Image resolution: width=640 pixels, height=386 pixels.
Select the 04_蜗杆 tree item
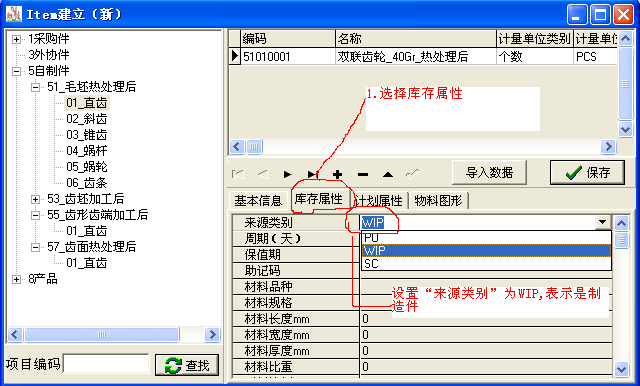(x=87, y=151)
